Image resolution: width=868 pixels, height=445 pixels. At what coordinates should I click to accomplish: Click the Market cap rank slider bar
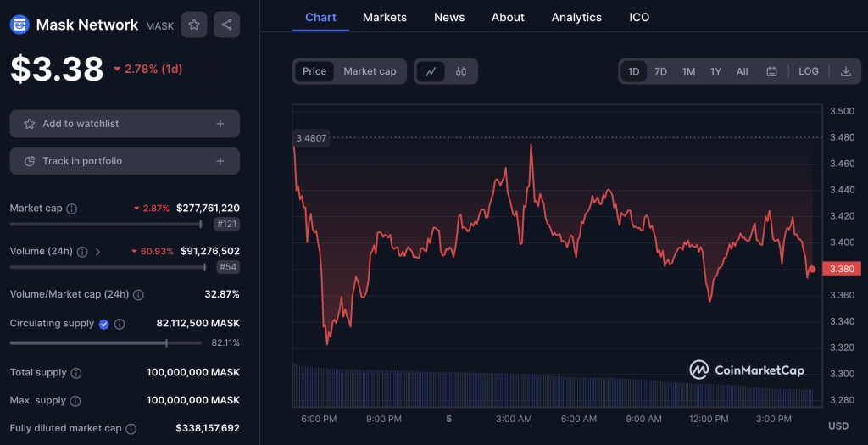(x=106, y=224)
